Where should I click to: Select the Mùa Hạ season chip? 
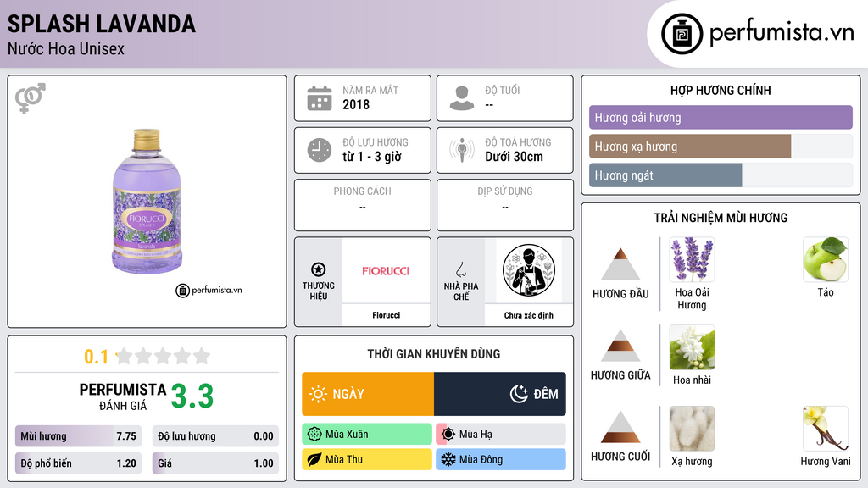tap(501, 435)
